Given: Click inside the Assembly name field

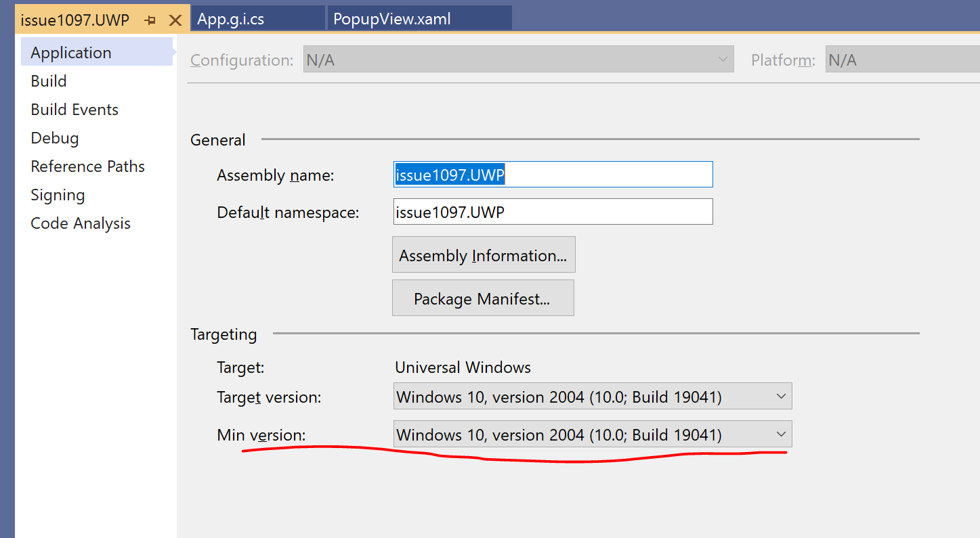Looking at the screenshot, I should click(x=553, y=174).
